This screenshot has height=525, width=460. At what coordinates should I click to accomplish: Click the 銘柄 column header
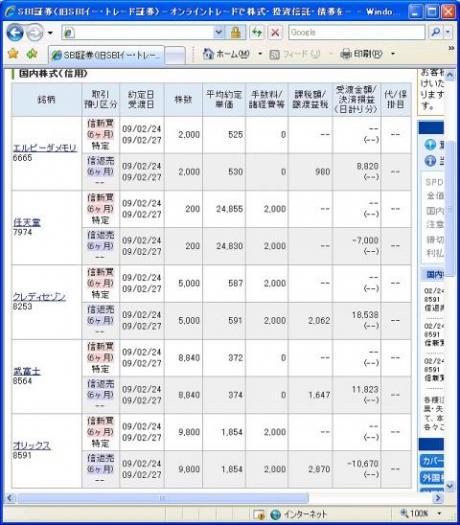pos(47,99)
